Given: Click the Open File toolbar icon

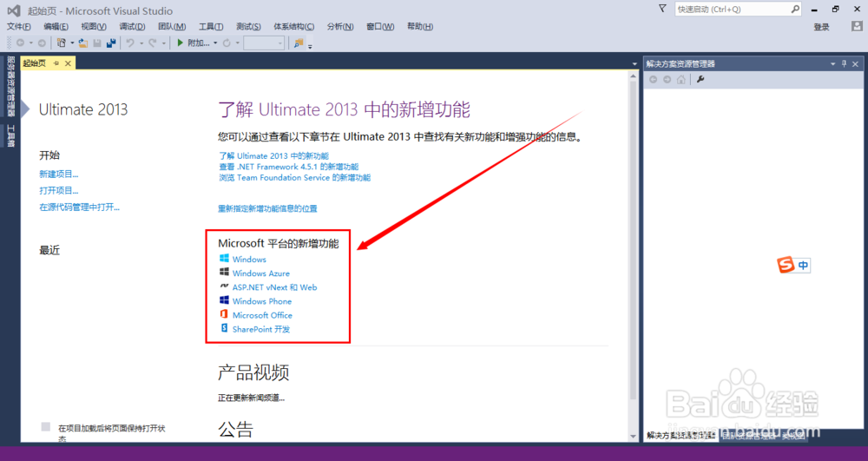Looking at the screenshot, I should click(83, 43).
